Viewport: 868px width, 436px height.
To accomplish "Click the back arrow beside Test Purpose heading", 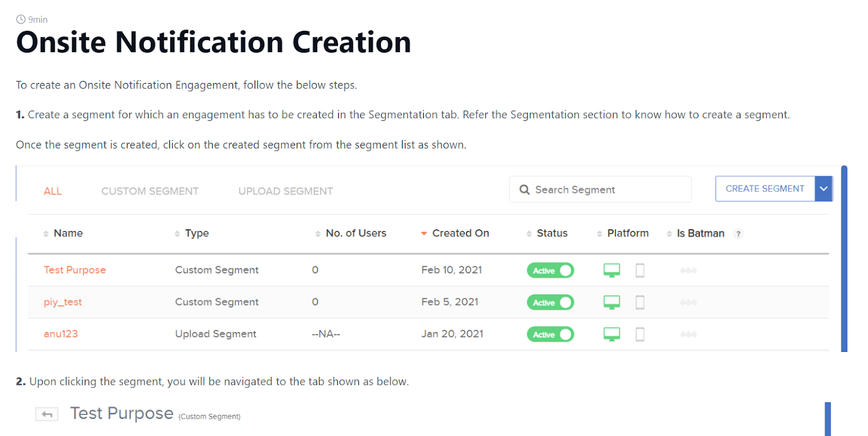I will (x=46, y=413).
